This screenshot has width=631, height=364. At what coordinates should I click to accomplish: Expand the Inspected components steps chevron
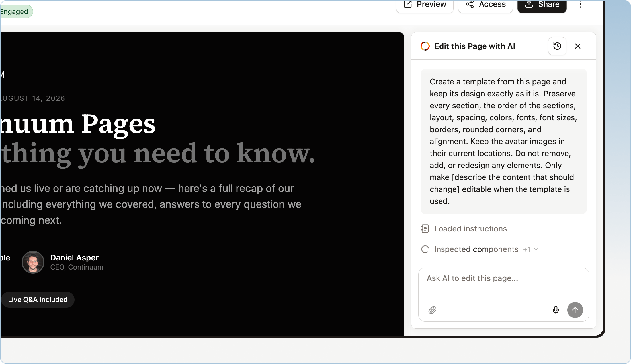[536, 249]
